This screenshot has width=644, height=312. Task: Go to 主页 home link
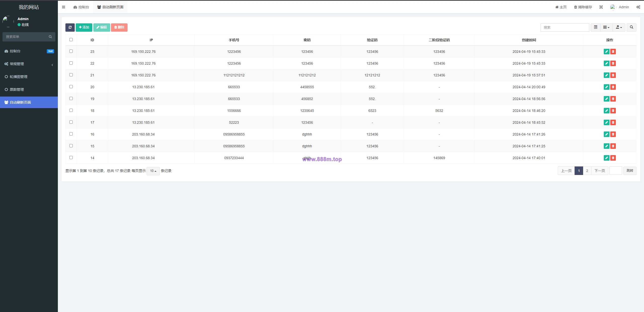coord(561,7)
